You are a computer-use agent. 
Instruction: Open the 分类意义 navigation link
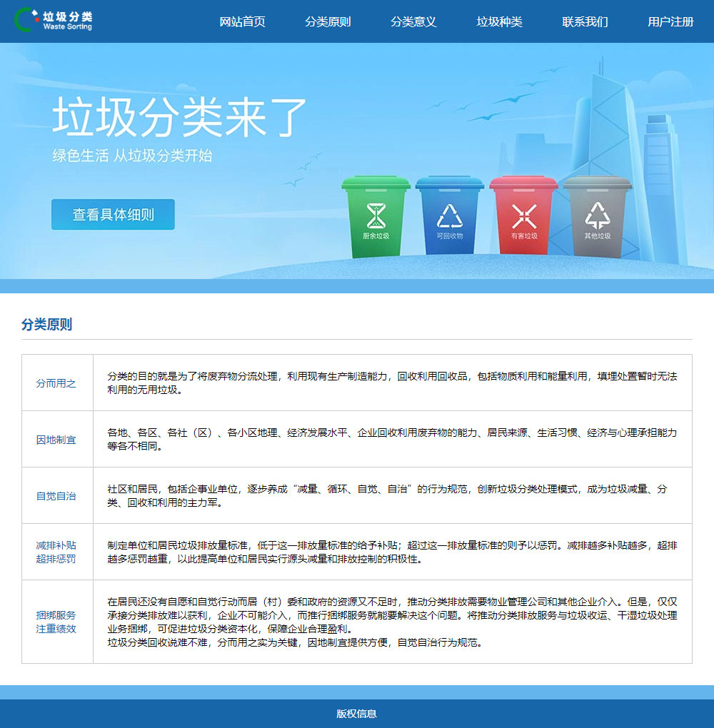click(413, 21)
